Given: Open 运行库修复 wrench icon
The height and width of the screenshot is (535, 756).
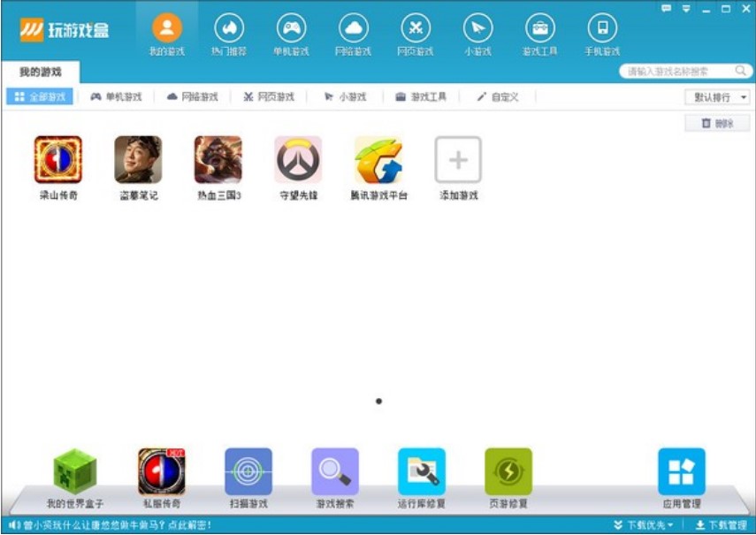Looking at the screenshot, I should pyautogui.click(x=422, y=471).
